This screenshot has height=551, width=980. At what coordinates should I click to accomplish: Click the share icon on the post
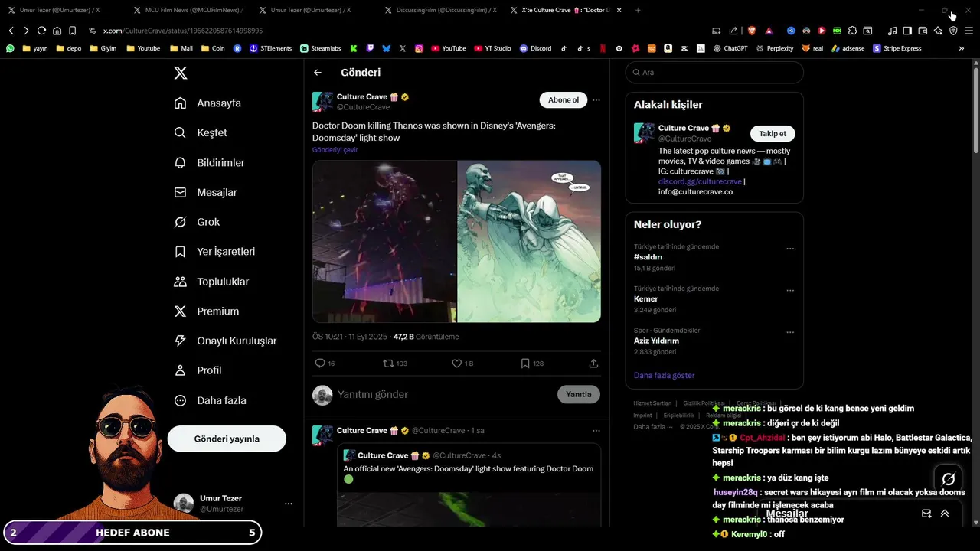(593, 364)
